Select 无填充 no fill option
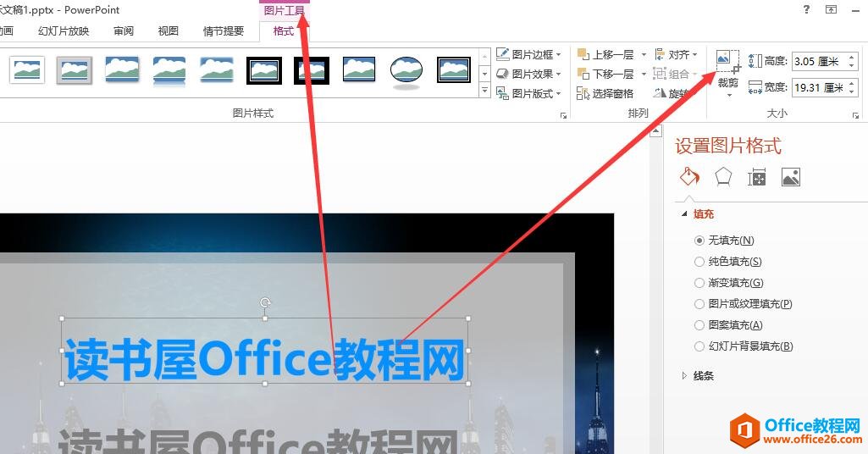 (x=724, y=241)
